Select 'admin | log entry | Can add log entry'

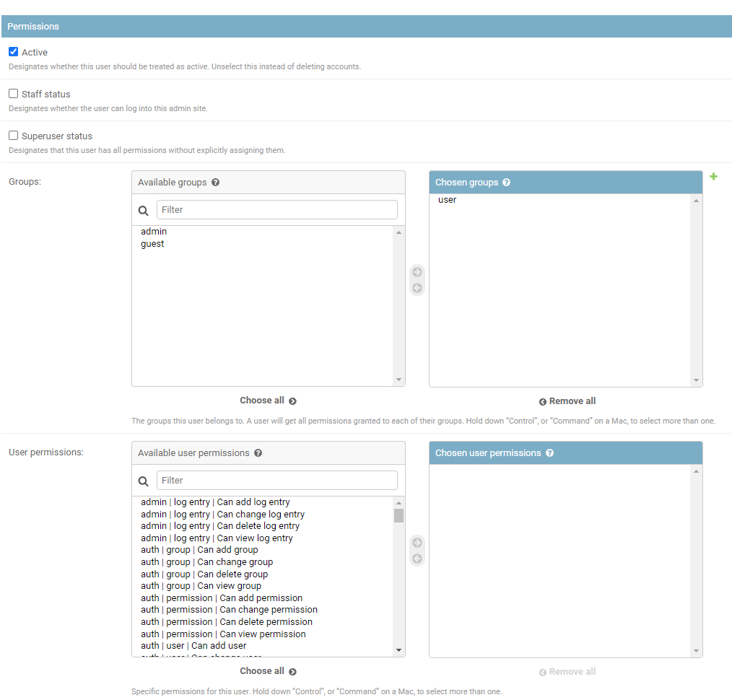[262, 502]
